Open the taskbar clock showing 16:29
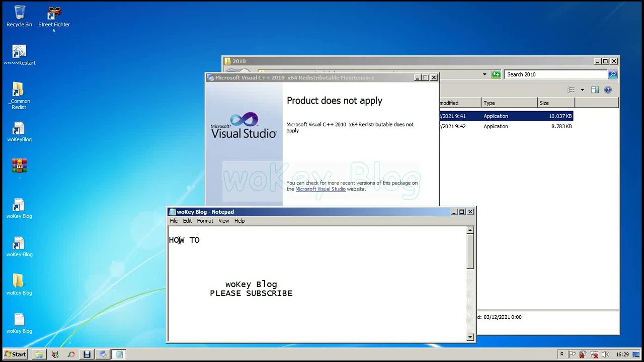This screenshot has width=644, height=362. [x=622, y=354]
